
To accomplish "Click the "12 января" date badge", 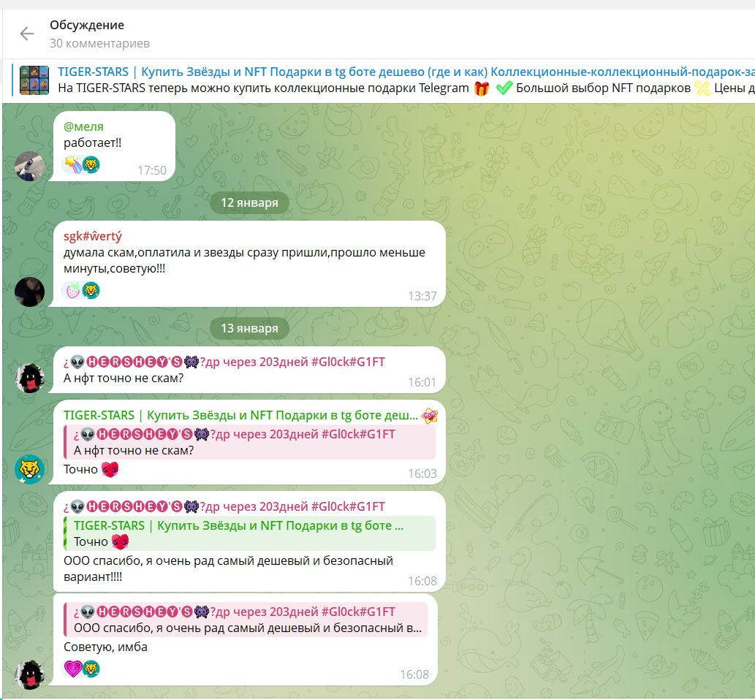I will (249, 202).
